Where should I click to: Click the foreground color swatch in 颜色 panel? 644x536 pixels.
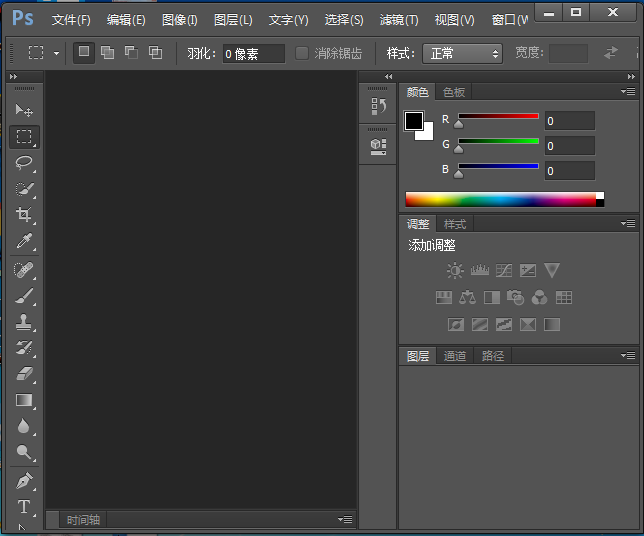[413, 121]
